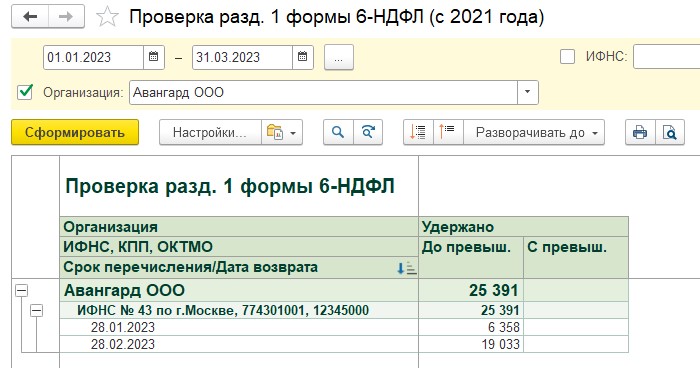Enable the ИФНС filter checkbox
Viewport: 700px width, 368px height.
(567, 57)
